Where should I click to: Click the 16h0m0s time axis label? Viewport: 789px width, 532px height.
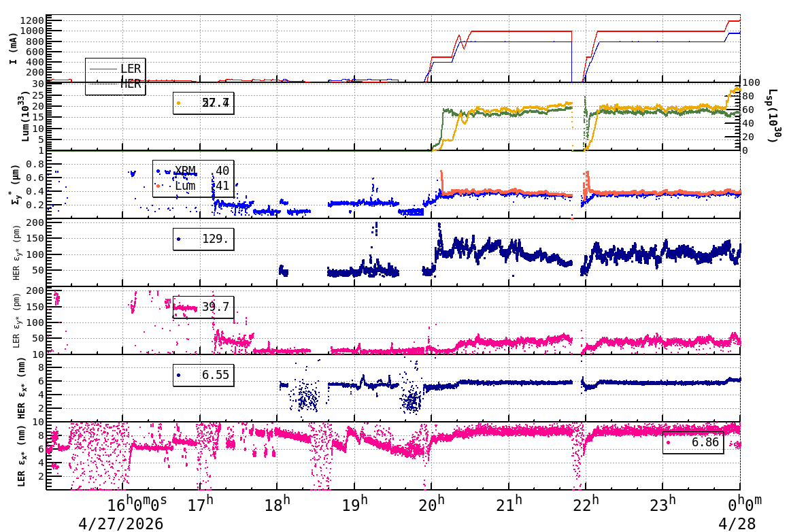click(x=137, y=504)
